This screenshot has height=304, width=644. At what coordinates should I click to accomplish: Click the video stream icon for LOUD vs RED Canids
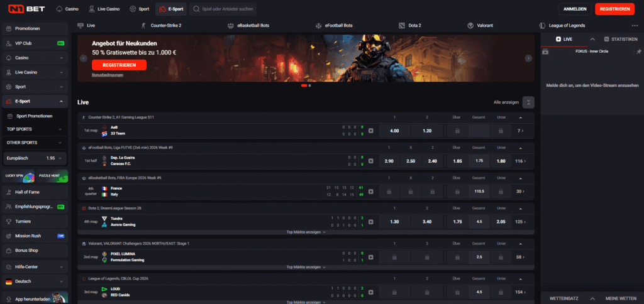370,292
